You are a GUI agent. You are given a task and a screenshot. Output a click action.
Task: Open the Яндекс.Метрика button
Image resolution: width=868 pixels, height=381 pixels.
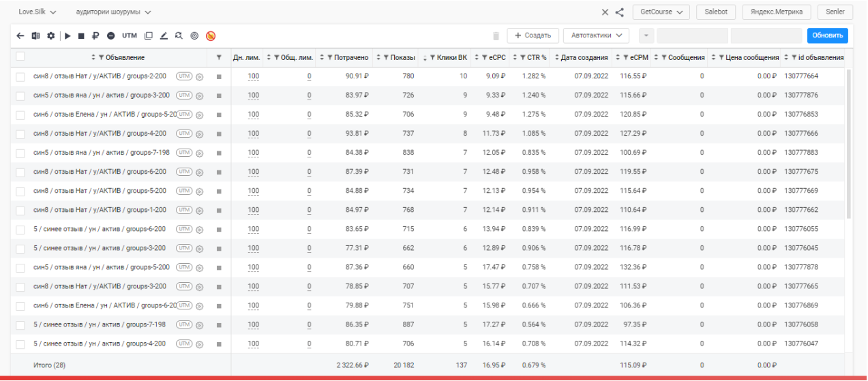tap(777, 12)
